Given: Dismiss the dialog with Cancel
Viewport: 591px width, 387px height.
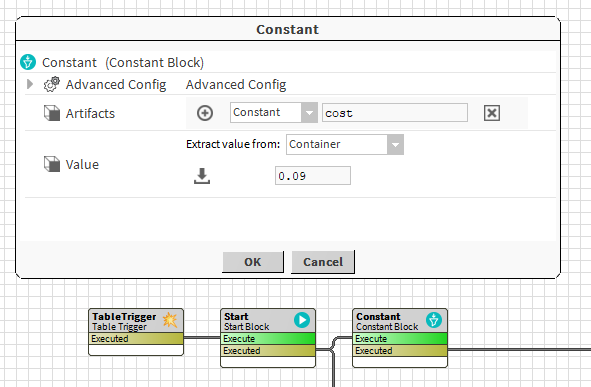Looking at the screenshot, I should click(323, 262).
